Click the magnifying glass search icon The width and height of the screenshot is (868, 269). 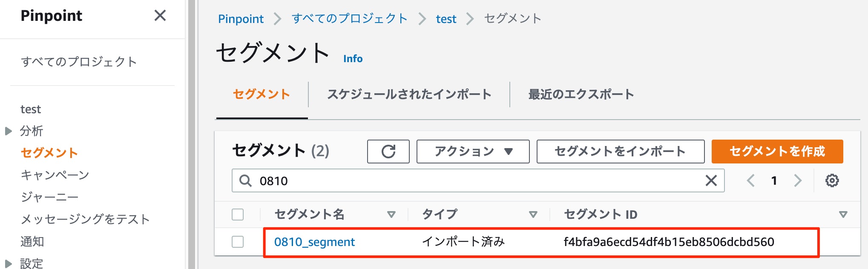click(x=245, y=180)
